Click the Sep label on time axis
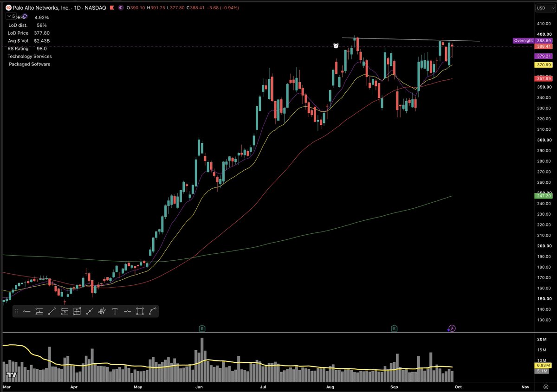557x392 pixels. (394, 386)
